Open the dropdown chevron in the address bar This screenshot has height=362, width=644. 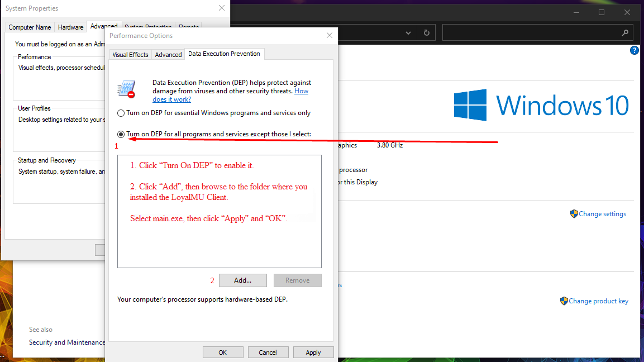[x=407, y=32]
